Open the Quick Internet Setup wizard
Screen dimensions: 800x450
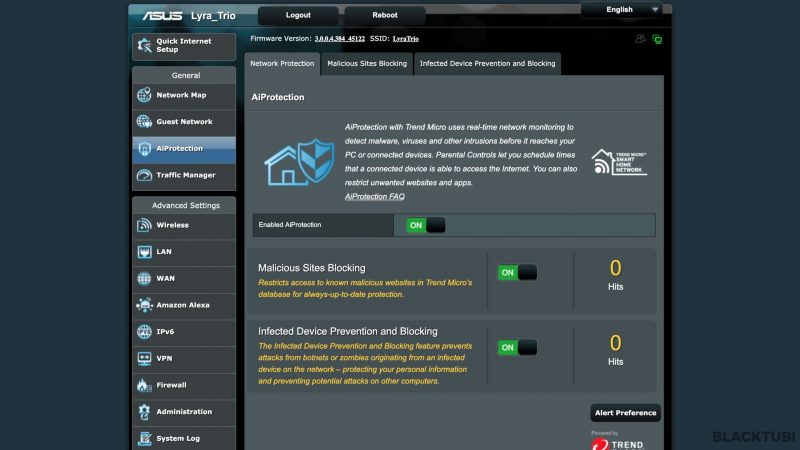tap(184, 46)
